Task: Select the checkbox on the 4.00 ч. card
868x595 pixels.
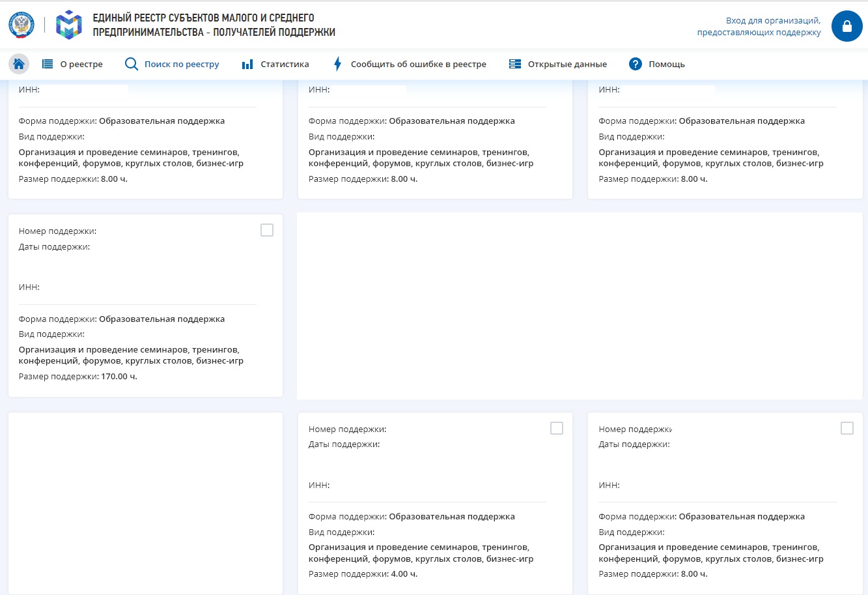Action: coord(557,428)
